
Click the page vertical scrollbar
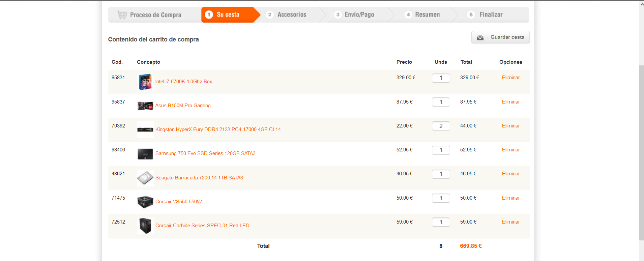point(642,153)
